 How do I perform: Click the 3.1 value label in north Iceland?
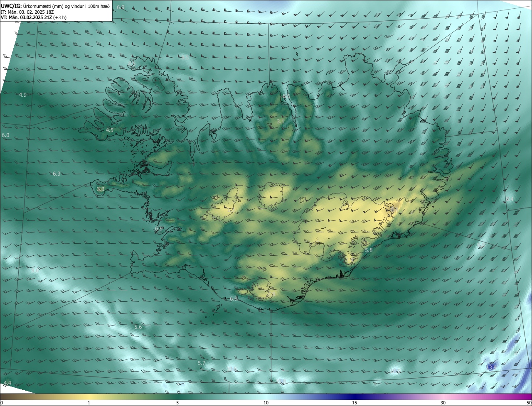click(281, 121)
